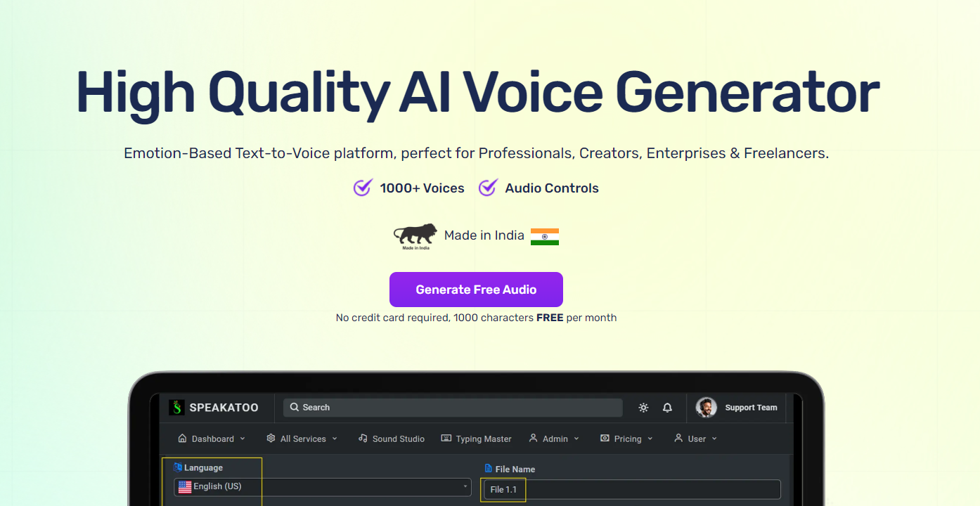Click the Support Team name text
This screenshot has width=980, height=506.
click(x=752, y=408)
